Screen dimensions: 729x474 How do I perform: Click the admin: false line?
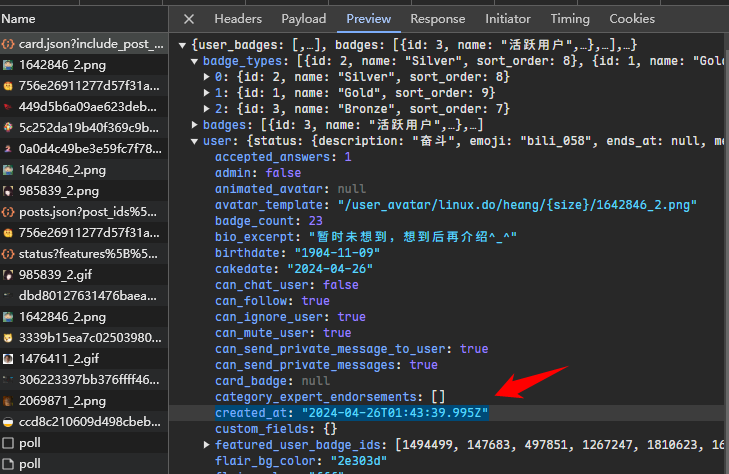coord(258,173)
